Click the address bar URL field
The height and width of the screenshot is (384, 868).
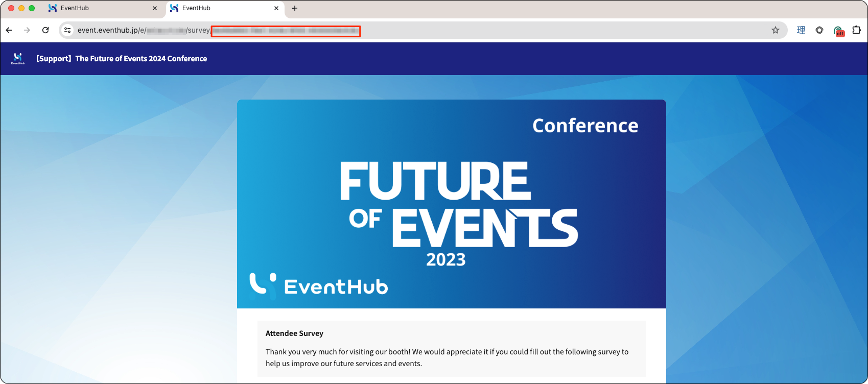pyautogui.click(x=423, y=30)
